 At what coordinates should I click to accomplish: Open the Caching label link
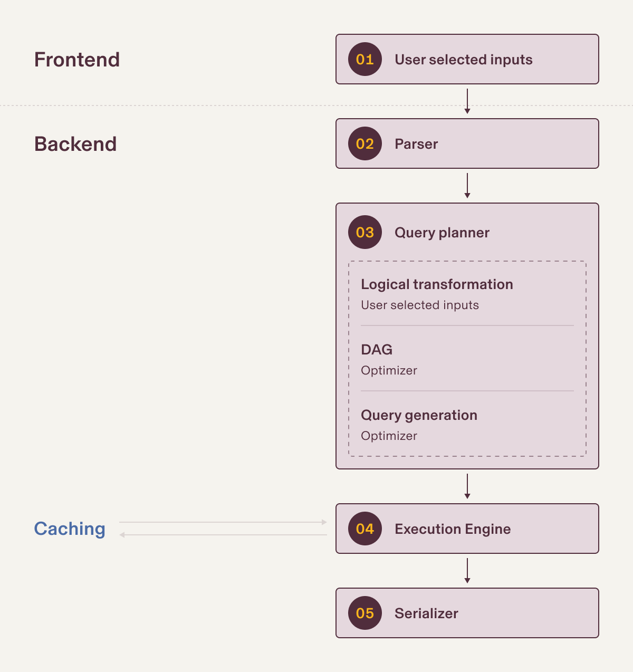click(70, 529)
